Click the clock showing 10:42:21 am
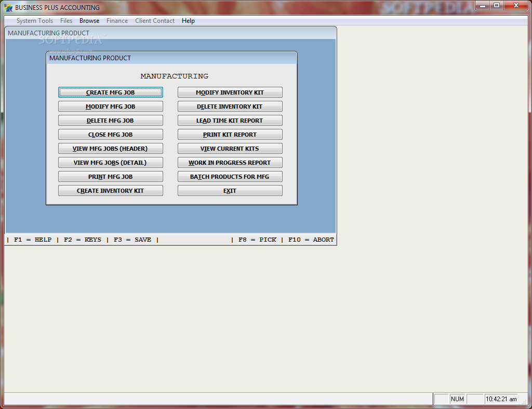The width and height of the screenshot is (532, 409). click(501, 399)
